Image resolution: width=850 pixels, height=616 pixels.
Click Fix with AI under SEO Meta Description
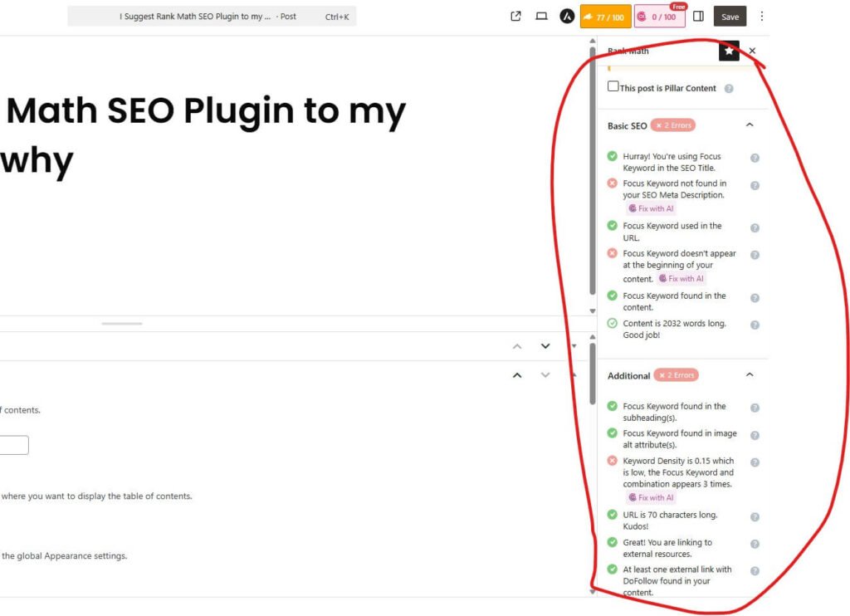point(651,208)
